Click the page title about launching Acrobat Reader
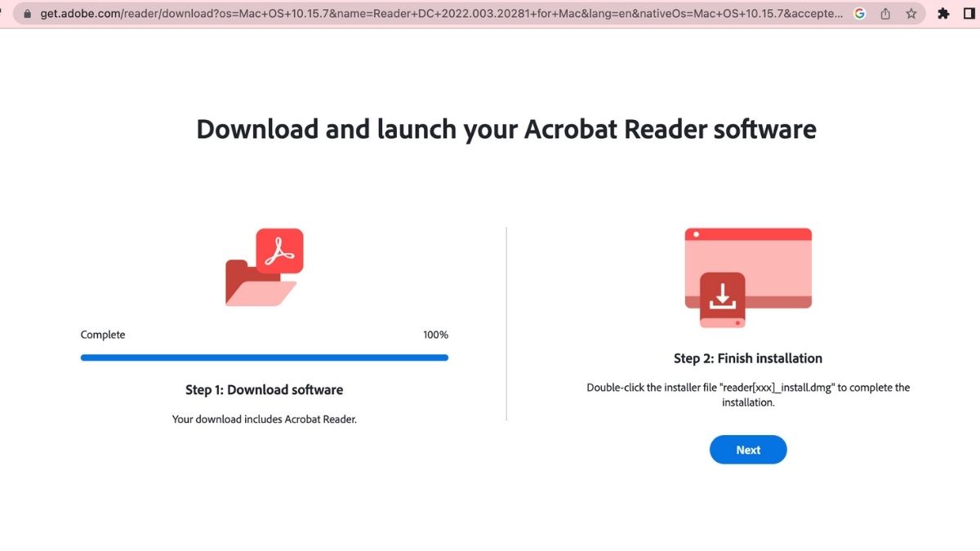Screen dimensions: 980x551 505,129
